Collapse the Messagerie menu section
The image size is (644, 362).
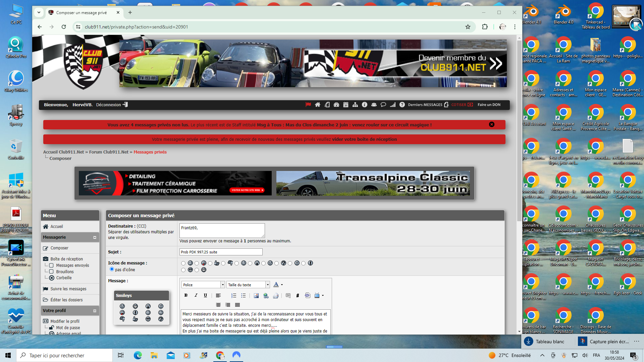(95, 237)
